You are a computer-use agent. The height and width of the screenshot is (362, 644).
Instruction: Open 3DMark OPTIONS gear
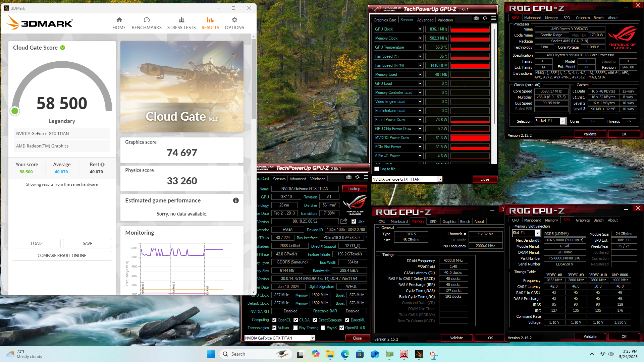point(234,23)
